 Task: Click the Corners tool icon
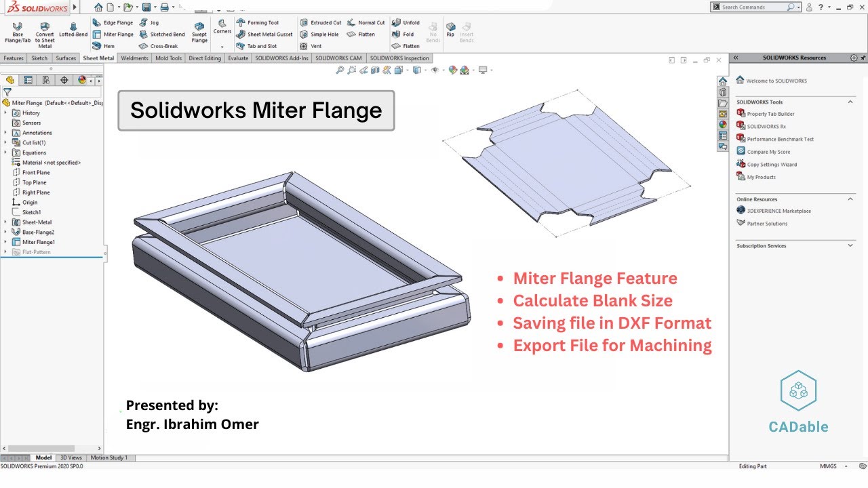coord(222,26)
